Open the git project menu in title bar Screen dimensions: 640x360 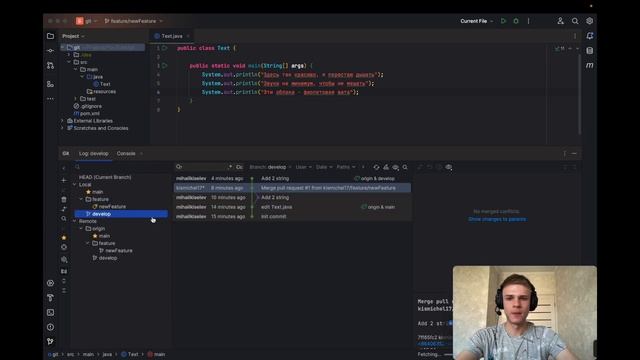click(87, 21)
